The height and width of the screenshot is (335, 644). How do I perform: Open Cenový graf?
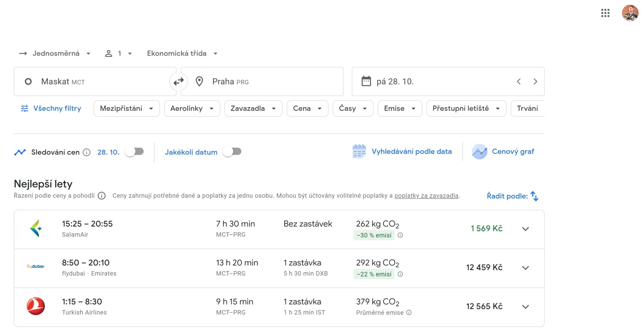503,152
